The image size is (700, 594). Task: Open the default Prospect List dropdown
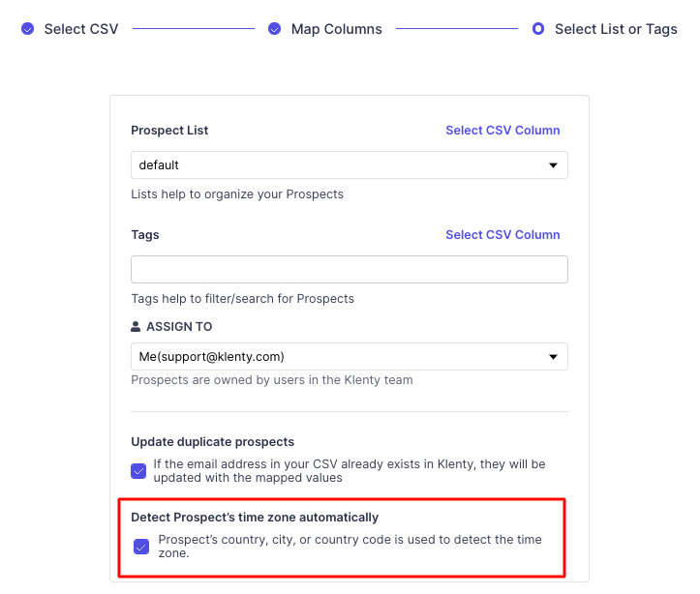[x=350, y=165]
